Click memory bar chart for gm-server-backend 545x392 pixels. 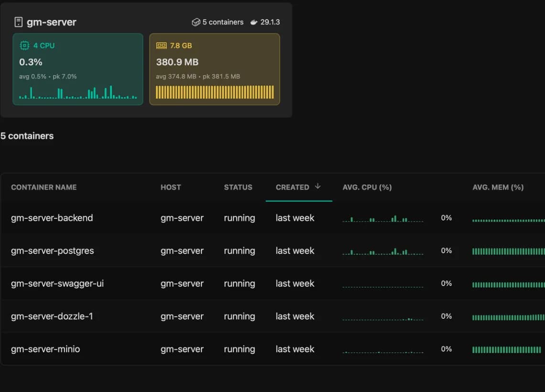(x=509, y=220)
